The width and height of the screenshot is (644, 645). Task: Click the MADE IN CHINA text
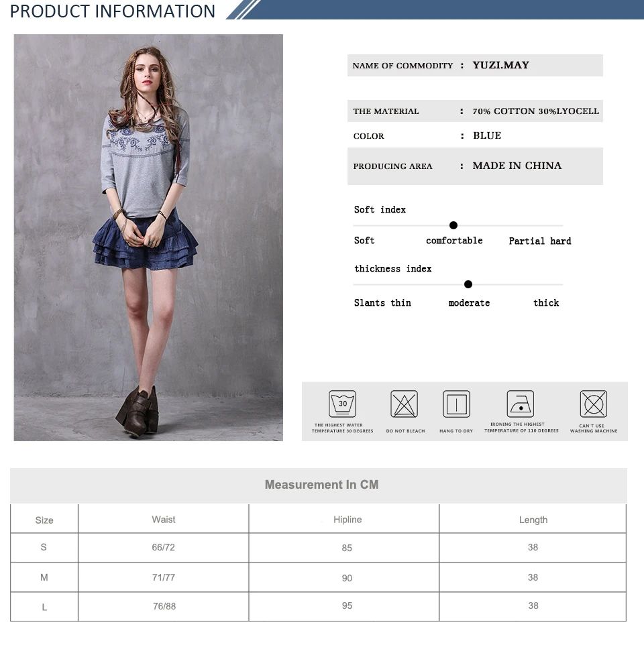point(517,166)
